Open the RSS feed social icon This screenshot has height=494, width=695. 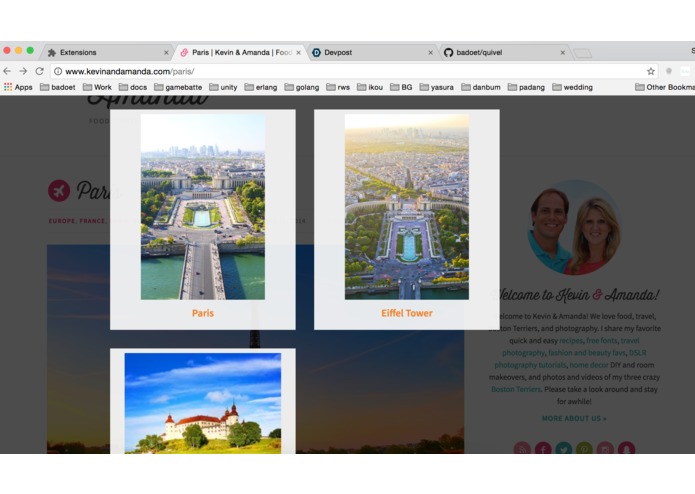522,448
